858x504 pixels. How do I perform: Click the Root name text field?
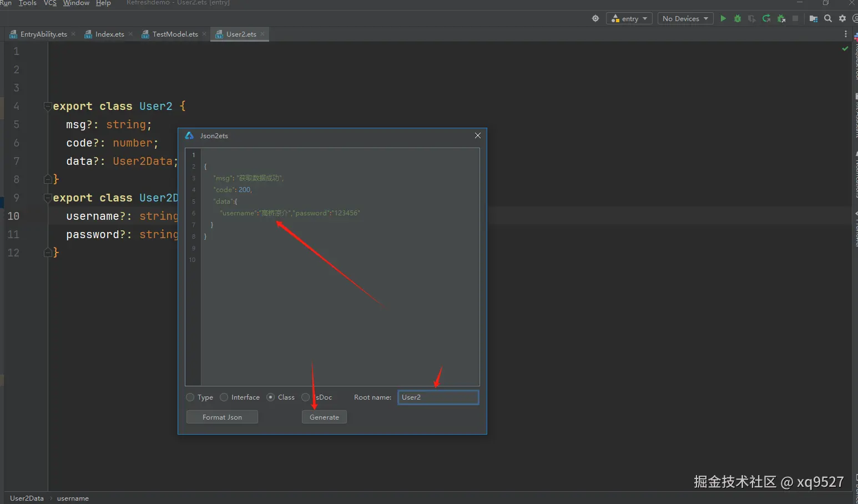pos(438,397)
